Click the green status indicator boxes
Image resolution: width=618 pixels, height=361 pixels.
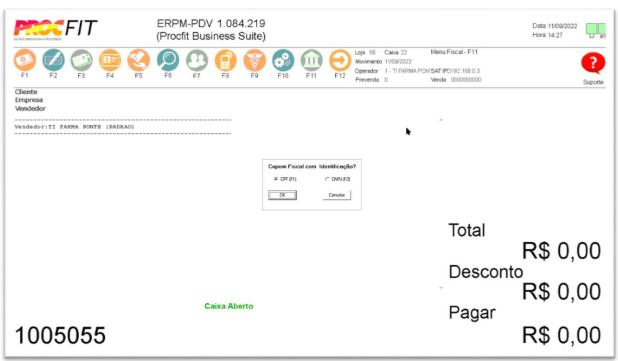pyautogui.click(x=596, y=29)
